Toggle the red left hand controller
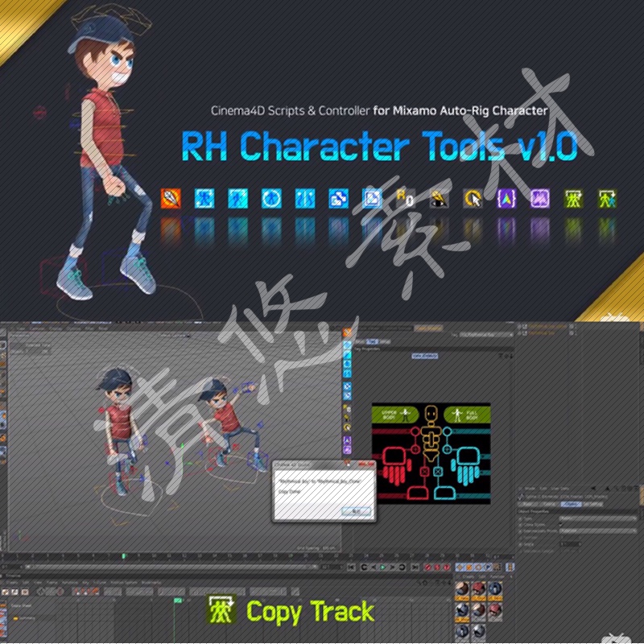644x644 pixels. coord(396,464)
